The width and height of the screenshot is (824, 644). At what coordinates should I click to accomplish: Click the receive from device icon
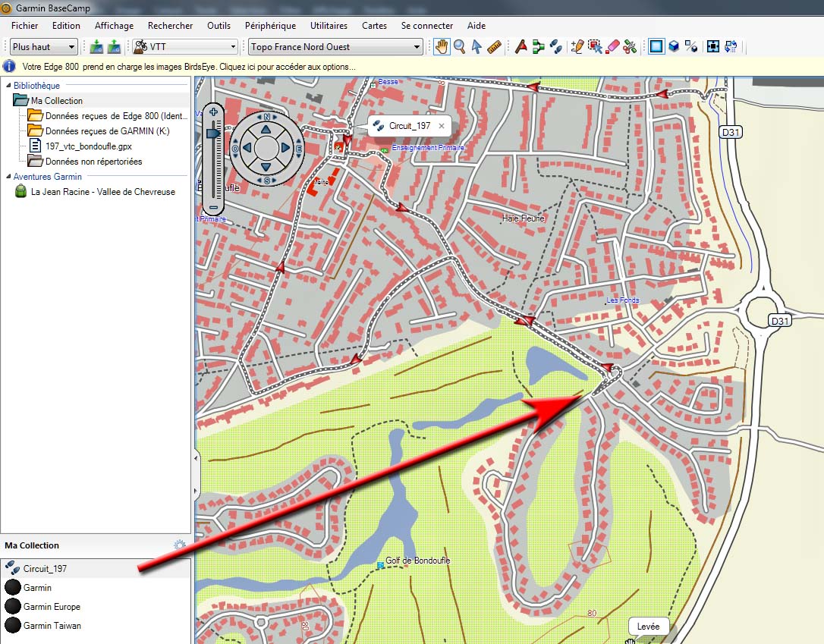pos(114,47)
